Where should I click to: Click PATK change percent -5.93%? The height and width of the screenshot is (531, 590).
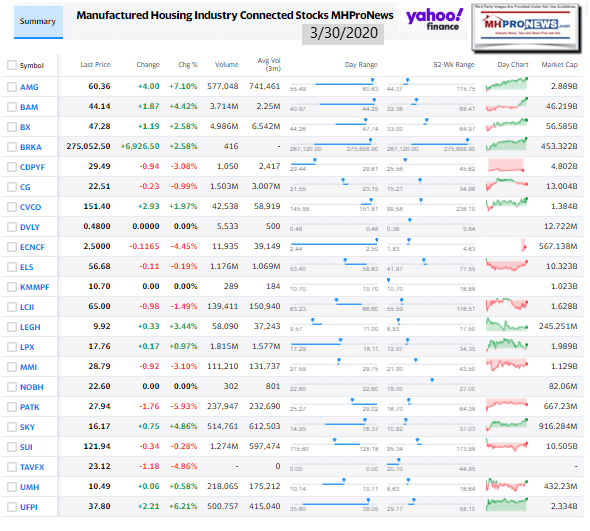pos(183,406)
